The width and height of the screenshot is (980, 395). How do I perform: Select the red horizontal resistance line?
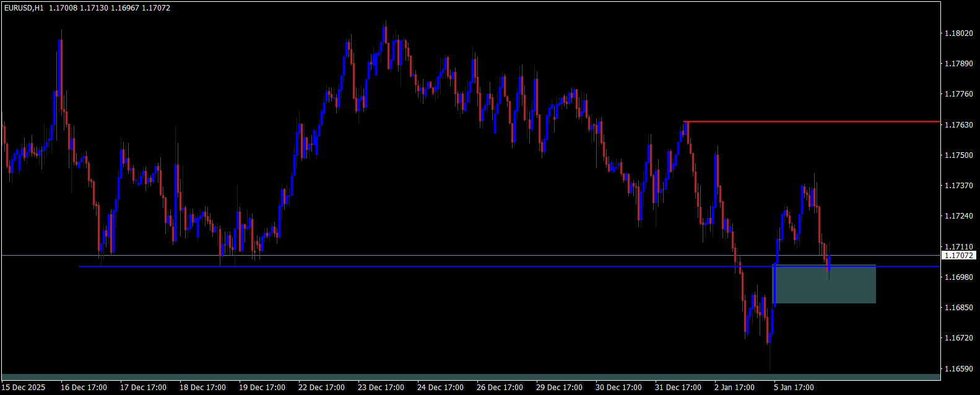coord(811,121)
